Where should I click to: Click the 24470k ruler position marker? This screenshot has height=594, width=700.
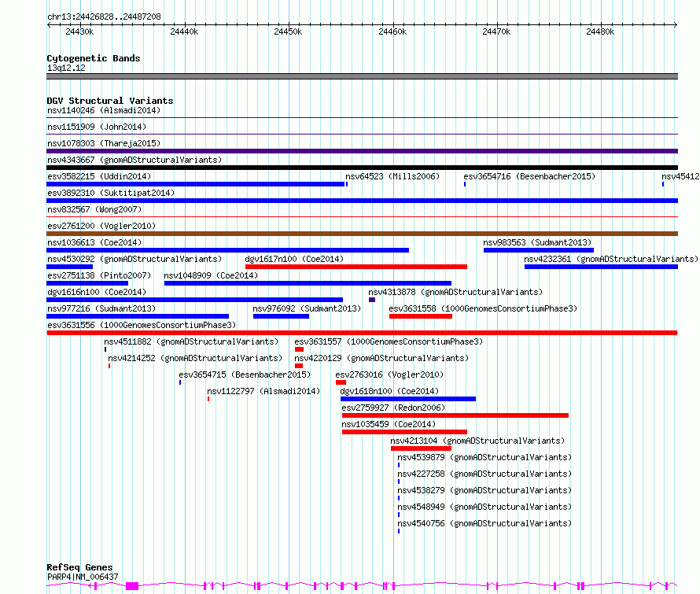[x=496, y=31]
